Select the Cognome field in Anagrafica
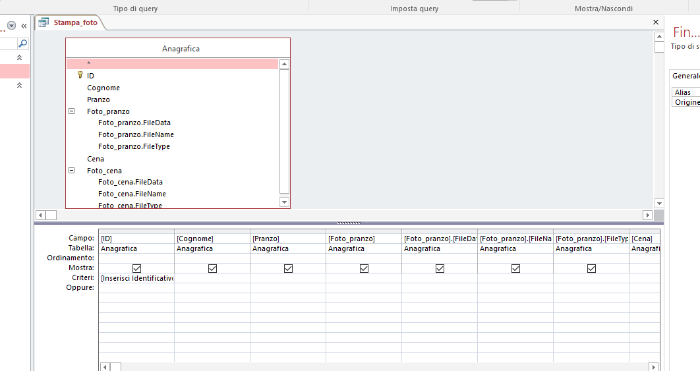This screenshot has height=371, width=700. [103, 88]
